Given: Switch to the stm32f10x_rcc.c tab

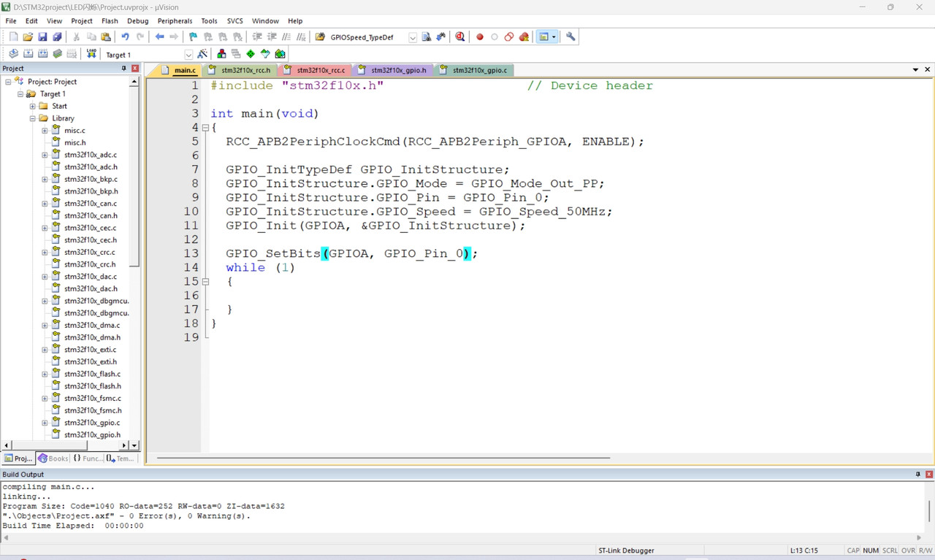Looking at the screenshot, I should click(x=316, y=70).
